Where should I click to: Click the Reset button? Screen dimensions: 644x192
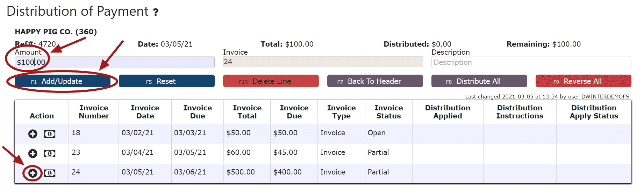167,81
